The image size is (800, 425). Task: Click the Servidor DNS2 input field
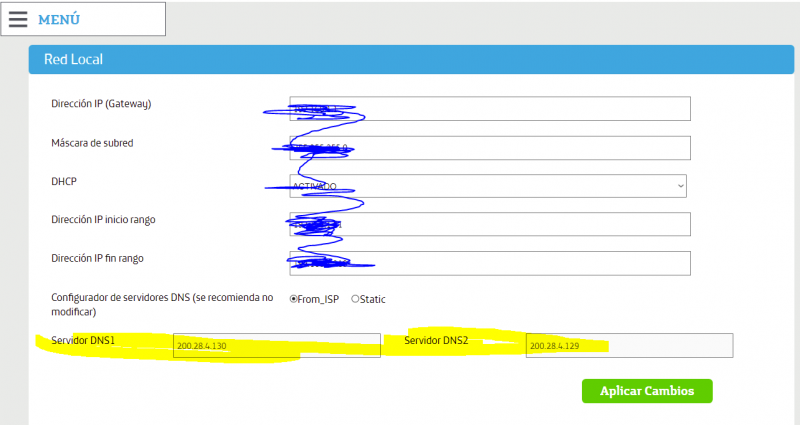click(x=629, y=345)
